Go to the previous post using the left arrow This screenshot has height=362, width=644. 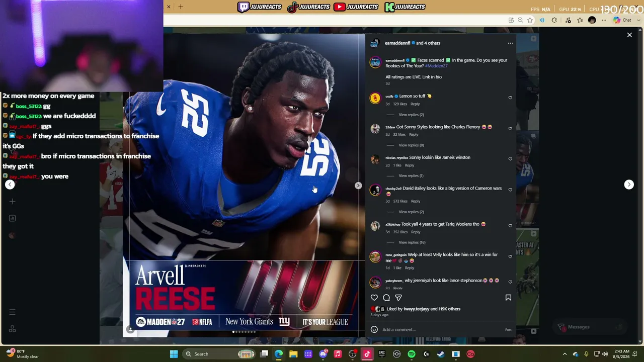tap(10, 185)
